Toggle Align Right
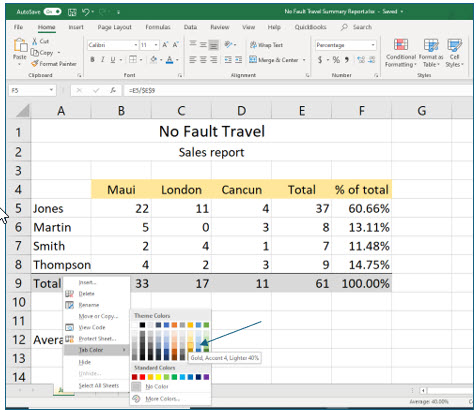 click(214, 60)
